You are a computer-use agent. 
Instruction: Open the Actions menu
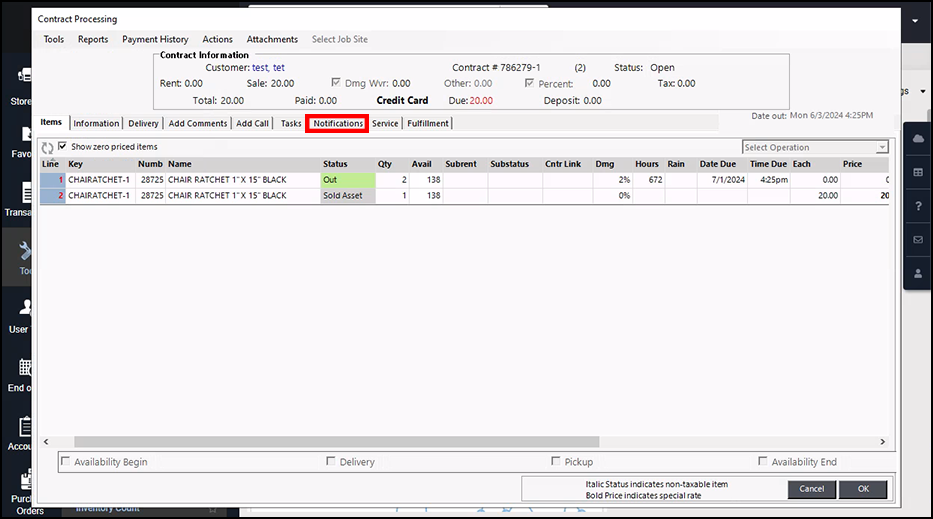217,39
